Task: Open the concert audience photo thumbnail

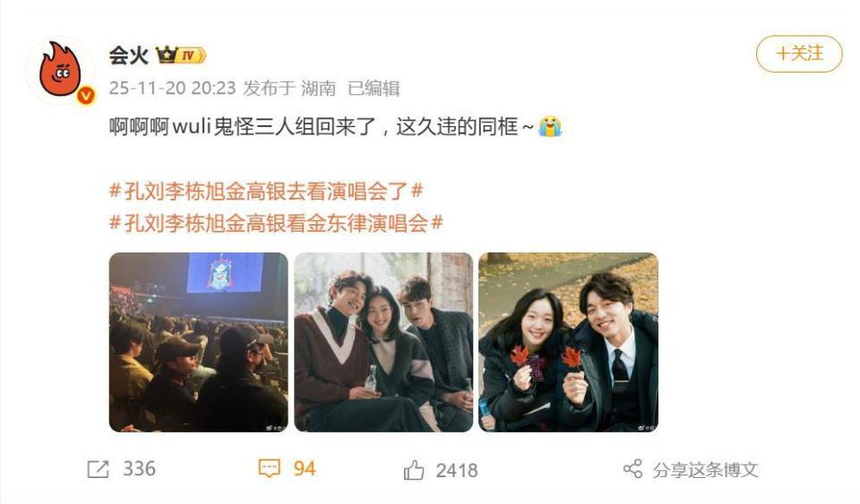Action: coord(199,342)
